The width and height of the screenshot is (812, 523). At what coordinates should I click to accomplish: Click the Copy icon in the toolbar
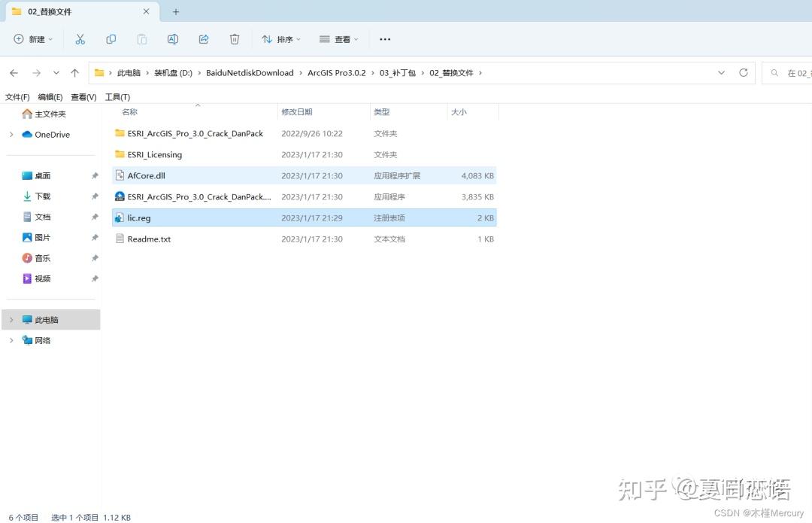[x=111, y=39]
